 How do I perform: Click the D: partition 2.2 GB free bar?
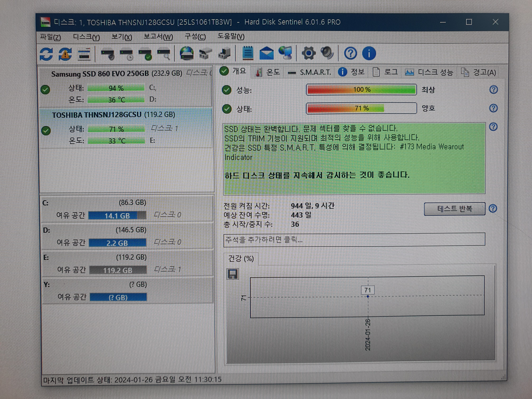coord(117,243)
